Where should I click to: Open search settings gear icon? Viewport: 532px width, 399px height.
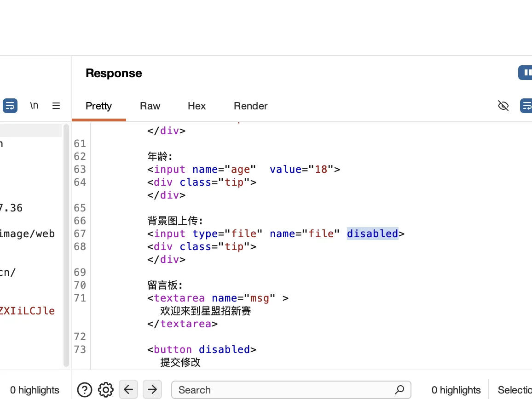(106, 390)
